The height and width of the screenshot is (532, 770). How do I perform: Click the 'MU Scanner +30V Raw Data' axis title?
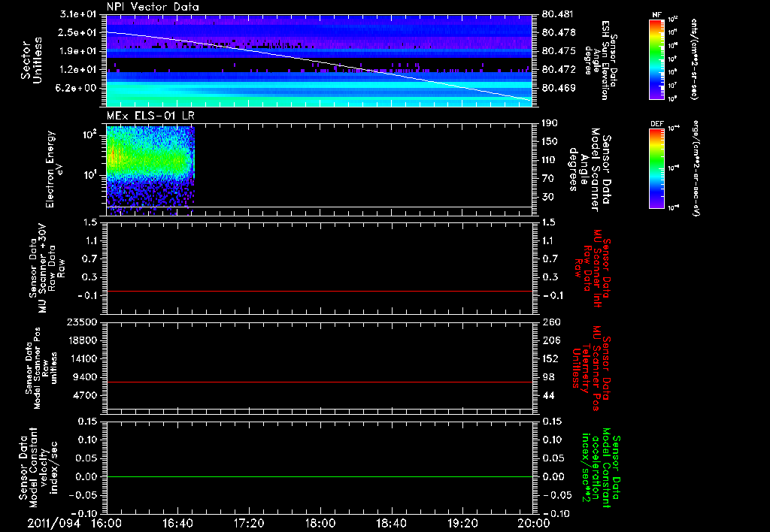(47, 268)
